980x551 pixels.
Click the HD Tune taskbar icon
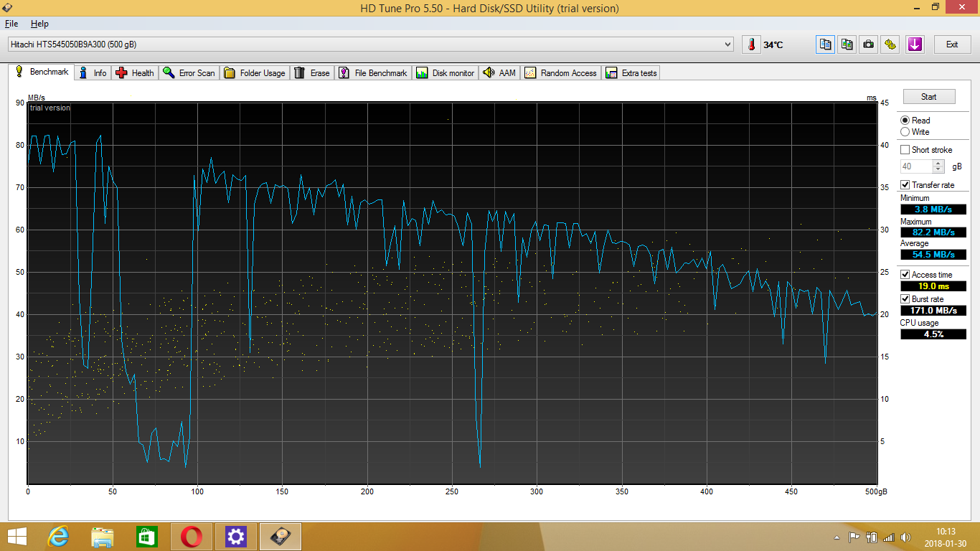(x=281, y=536)
